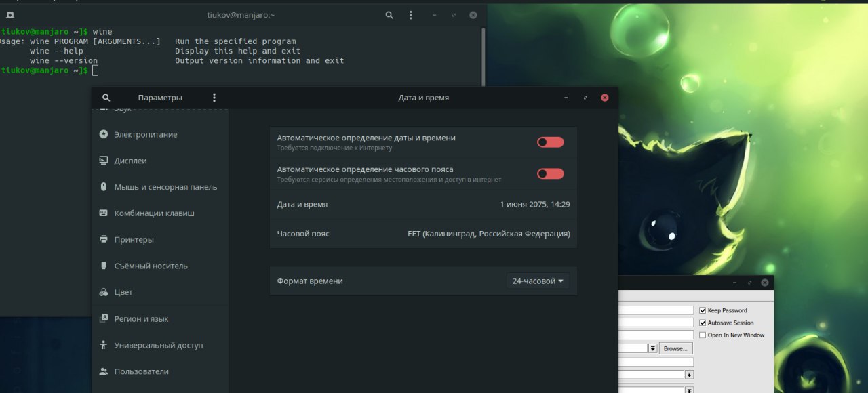The width and height of the screenshot is (868, 393).
Task: Click the terminal search magnifier icon
Action: pyautogui.click(x=389, y=14)
